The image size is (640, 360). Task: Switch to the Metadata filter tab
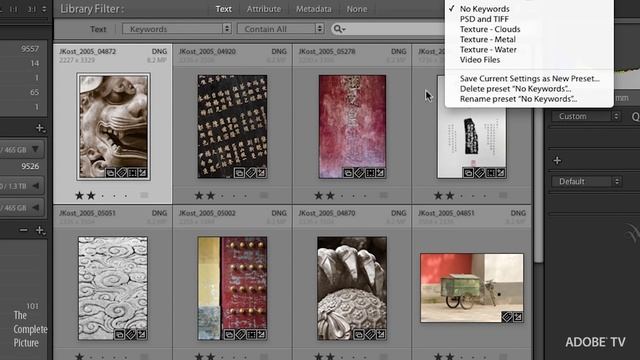(x=313, y=9)
